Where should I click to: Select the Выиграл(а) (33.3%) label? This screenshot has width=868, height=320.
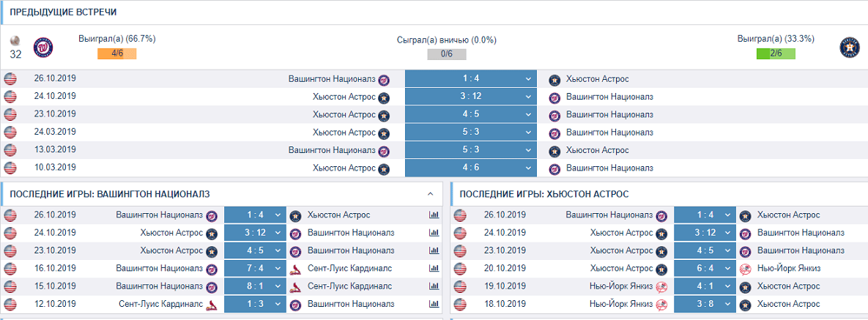(x=776, y=40)
